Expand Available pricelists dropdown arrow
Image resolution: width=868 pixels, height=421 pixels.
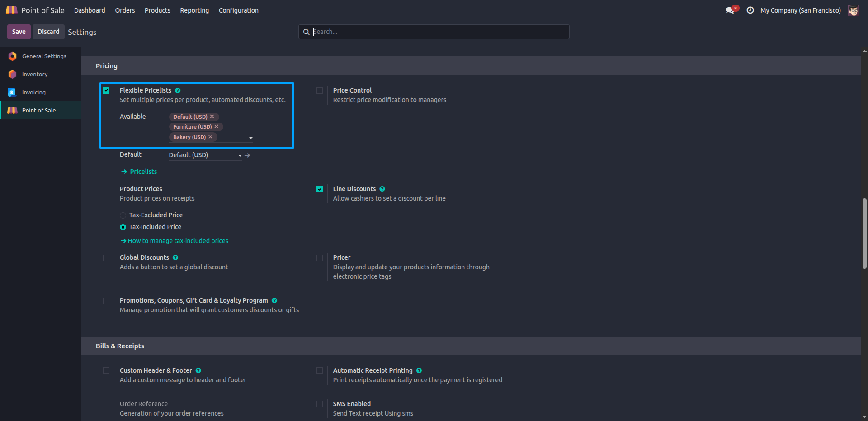pos(251,138)
